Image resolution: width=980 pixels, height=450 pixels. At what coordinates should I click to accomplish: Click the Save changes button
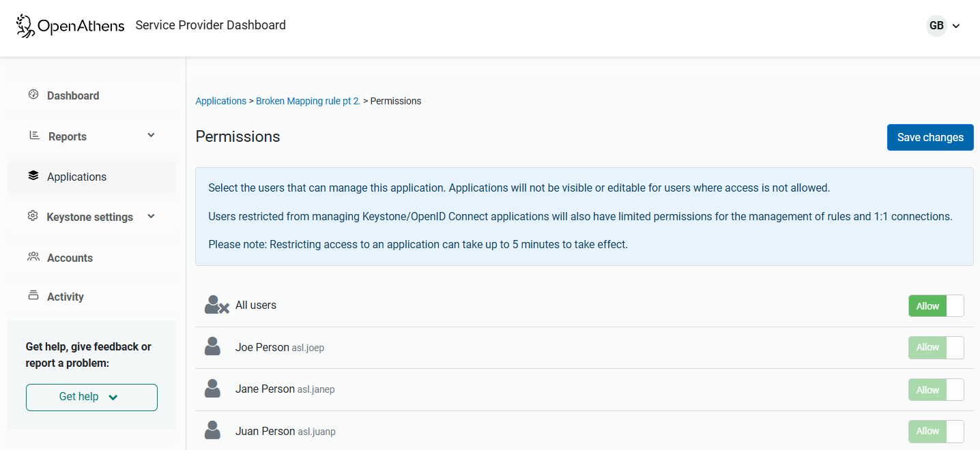[930, 137]
